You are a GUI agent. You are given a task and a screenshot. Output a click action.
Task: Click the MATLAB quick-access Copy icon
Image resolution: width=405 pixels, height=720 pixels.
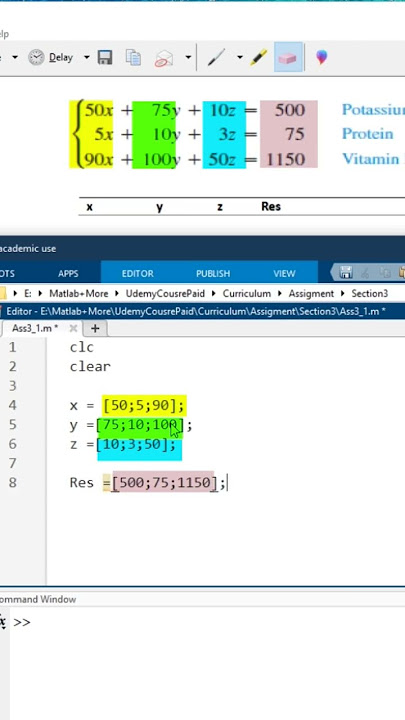tap(386, 273)
